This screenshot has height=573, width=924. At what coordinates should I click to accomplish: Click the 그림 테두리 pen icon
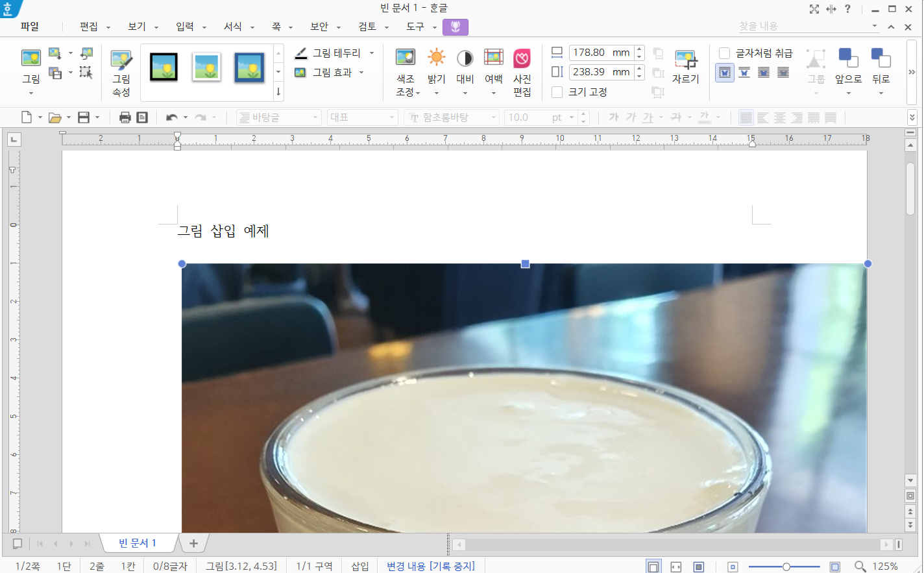point(300,53)
